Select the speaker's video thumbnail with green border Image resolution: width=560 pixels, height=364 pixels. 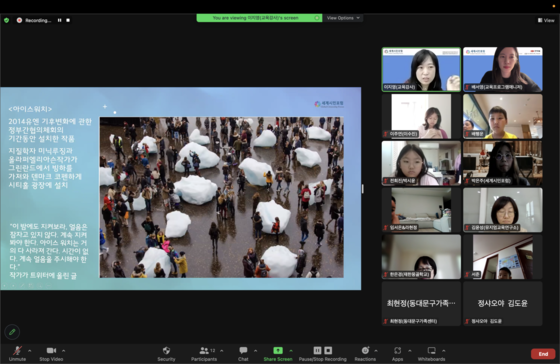point(421,69)
